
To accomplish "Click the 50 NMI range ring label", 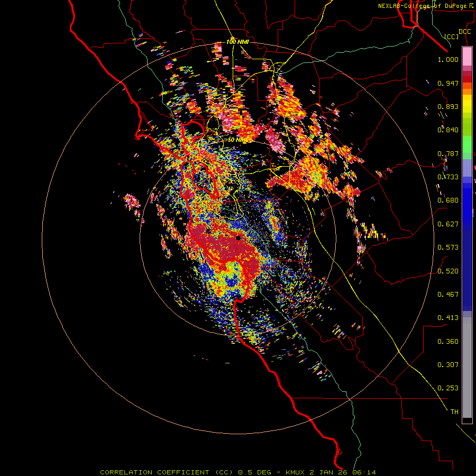I will (237, 140).
